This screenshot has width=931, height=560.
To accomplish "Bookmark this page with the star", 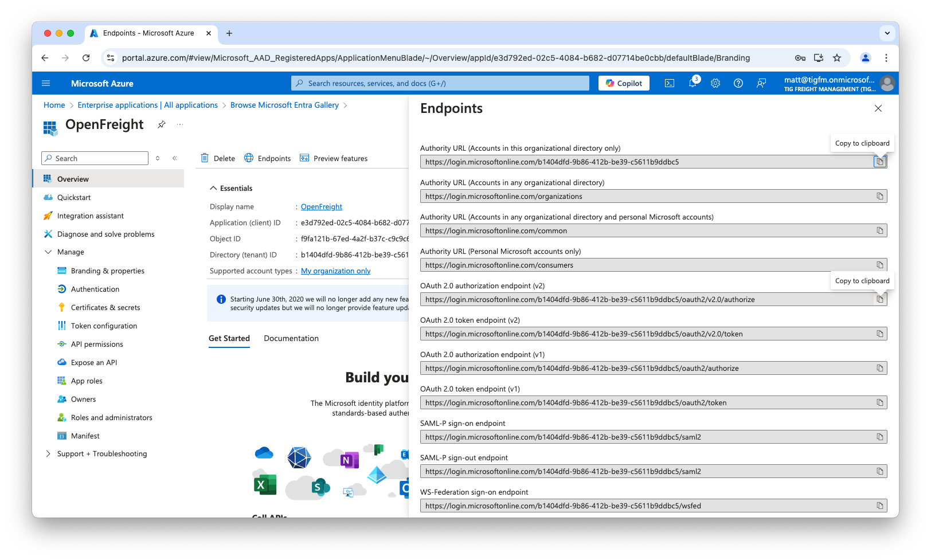I will pos(837,58).
